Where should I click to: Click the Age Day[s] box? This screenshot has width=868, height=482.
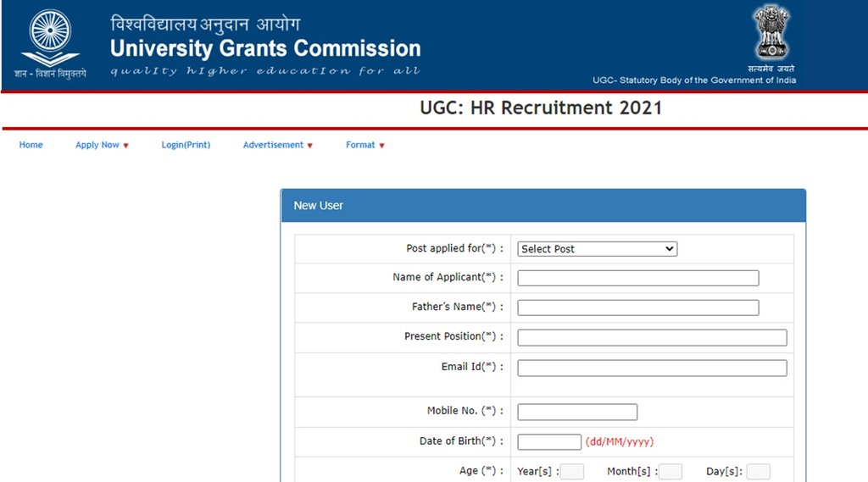(x=759, y=472)
